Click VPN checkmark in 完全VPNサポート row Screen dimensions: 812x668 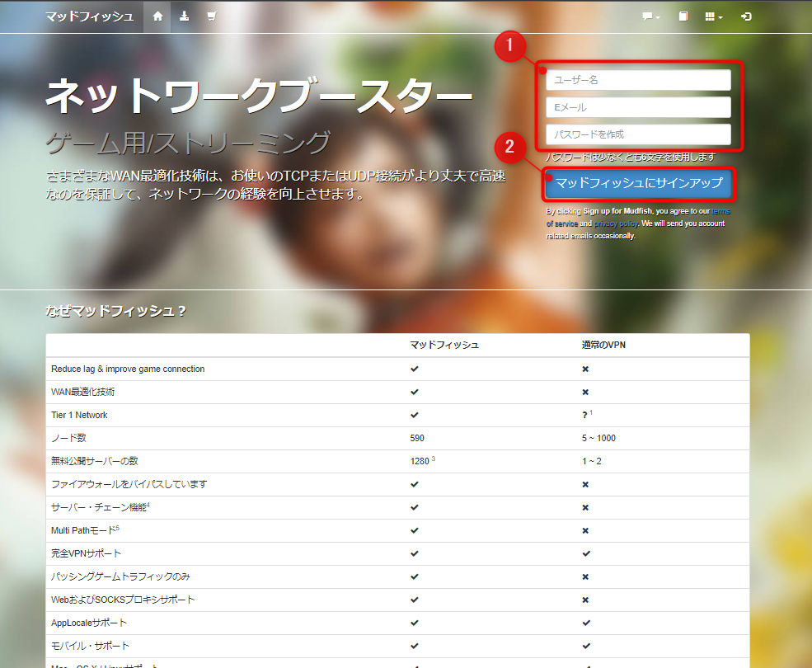(586, 553)
